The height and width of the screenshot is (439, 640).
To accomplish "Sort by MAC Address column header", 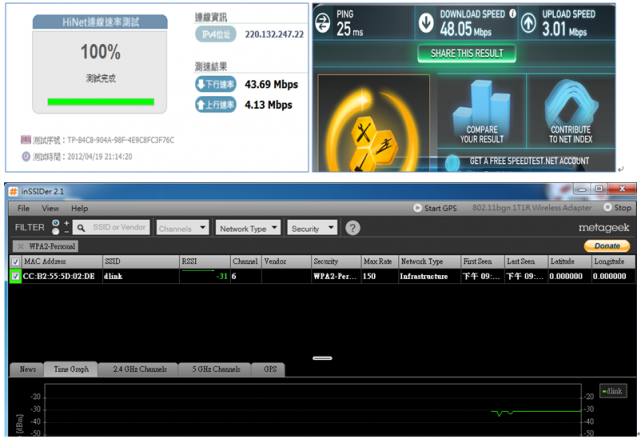I will click(61, 262).
